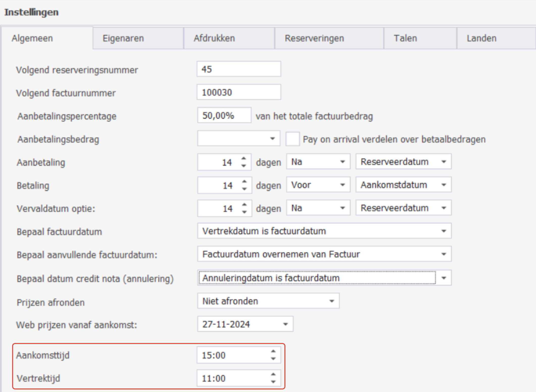Select the Landen tab

pyautogui.click(x=481, y=38)
